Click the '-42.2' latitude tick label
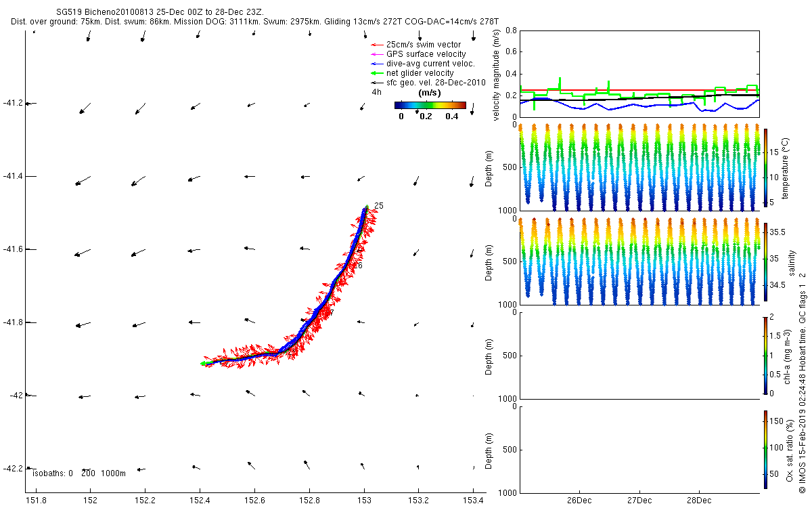This screenshot has width=812, height=508. point(13,468)
